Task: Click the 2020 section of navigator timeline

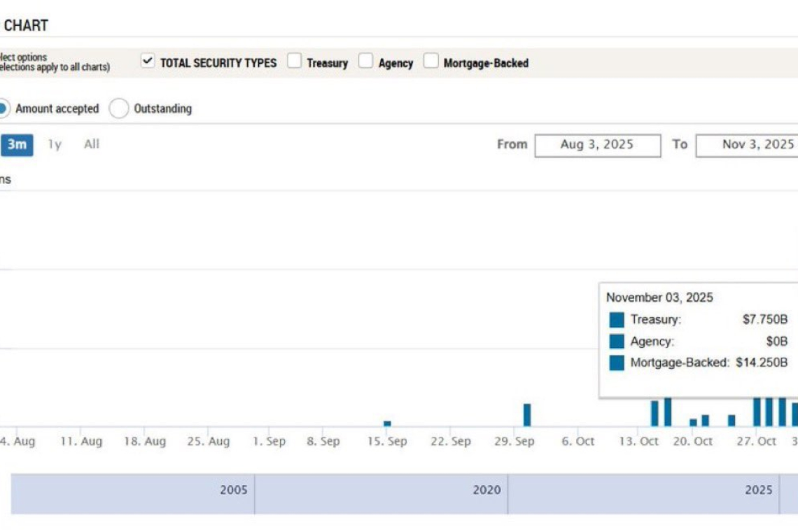Action: point(486,490)
